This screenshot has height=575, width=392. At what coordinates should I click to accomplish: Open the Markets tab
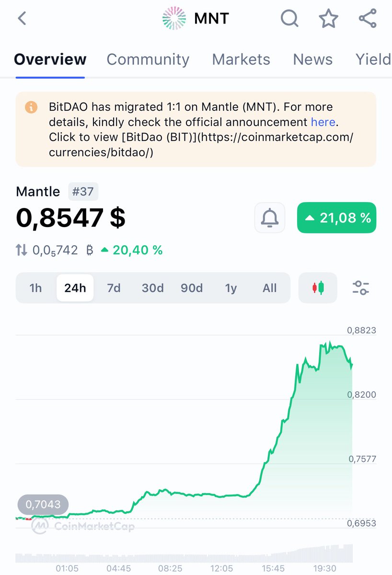pos(241,59)
